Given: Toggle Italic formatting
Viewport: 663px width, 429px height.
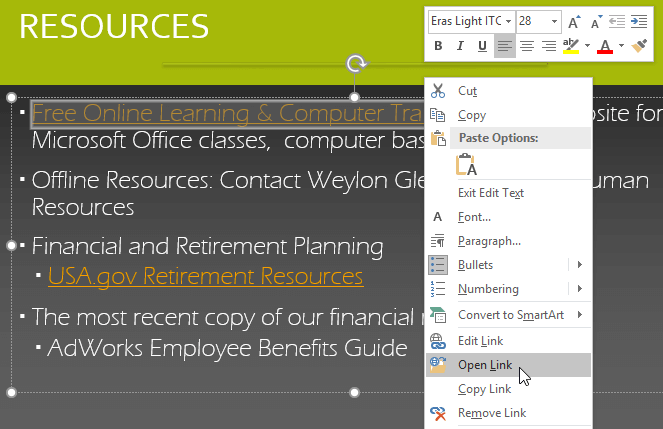Looking at the screenshot, I should 460,46.
